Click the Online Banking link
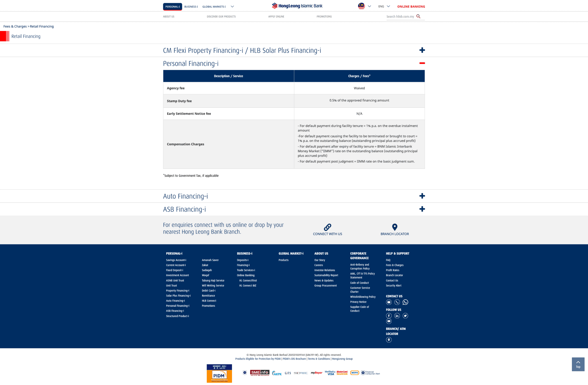Screen dimensions: 588x385 point(411,7)
